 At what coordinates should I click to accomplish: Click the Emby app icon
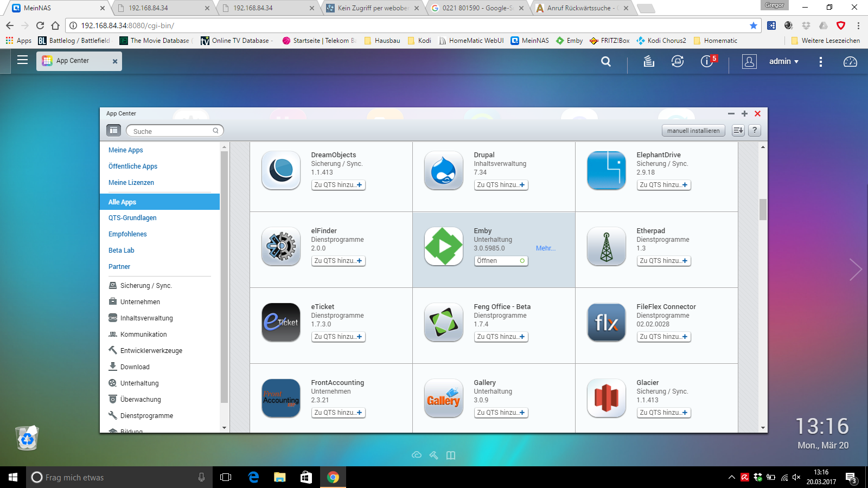coord(444,246)
